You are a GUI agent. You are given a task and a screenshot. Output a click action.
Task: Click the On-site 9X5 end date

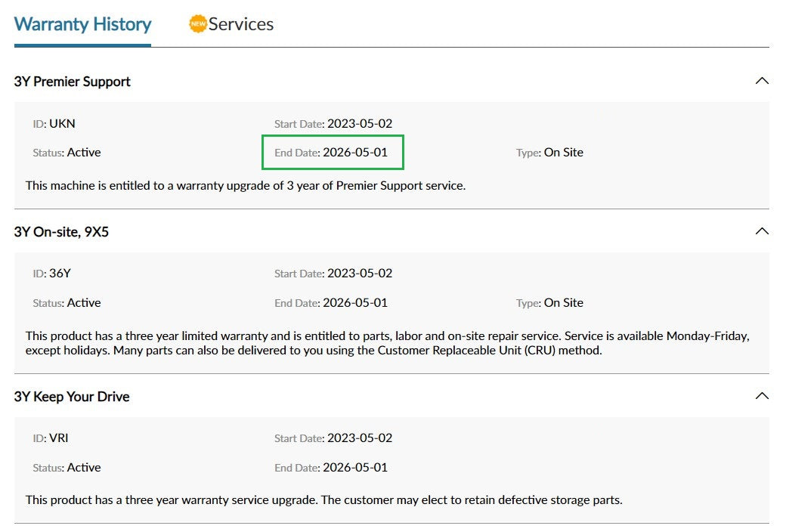click(354, 302)
